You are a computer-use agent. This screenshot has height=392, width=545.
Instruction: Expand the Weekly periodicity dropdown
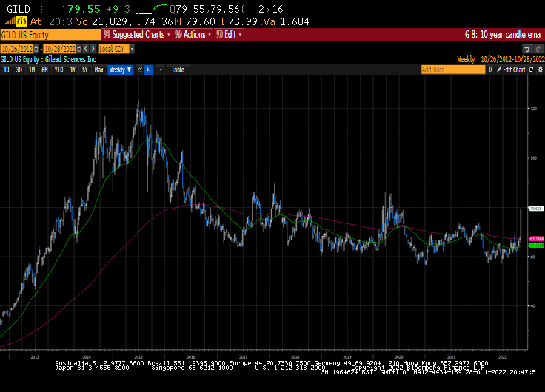pyautogui.click(x=120, y=70)
